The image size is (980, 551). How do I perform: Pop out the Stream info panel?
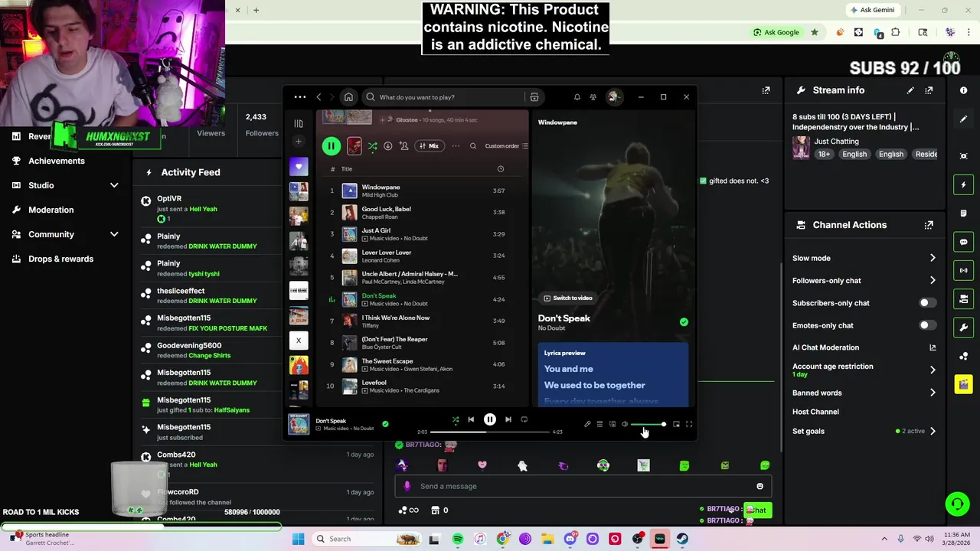(929, 90)
